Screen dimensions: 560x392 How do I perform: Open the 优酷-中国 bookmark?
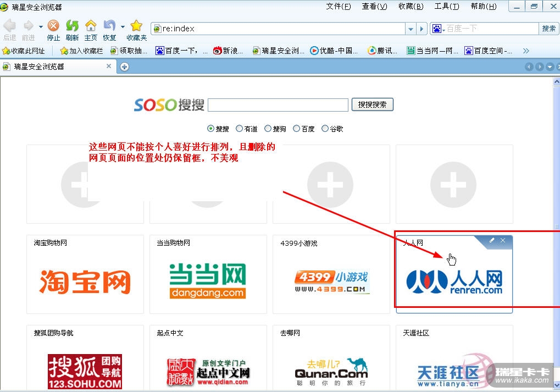[x=334, y=51]
